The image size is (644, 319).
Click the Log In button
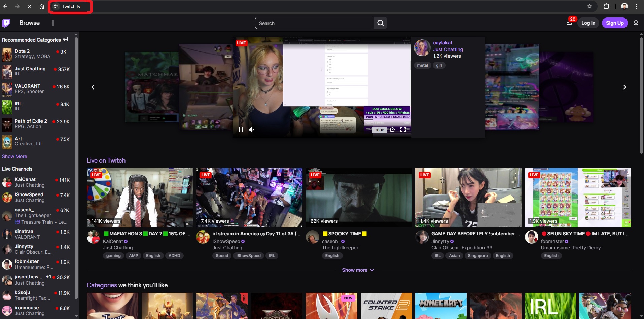coord(588,23)
